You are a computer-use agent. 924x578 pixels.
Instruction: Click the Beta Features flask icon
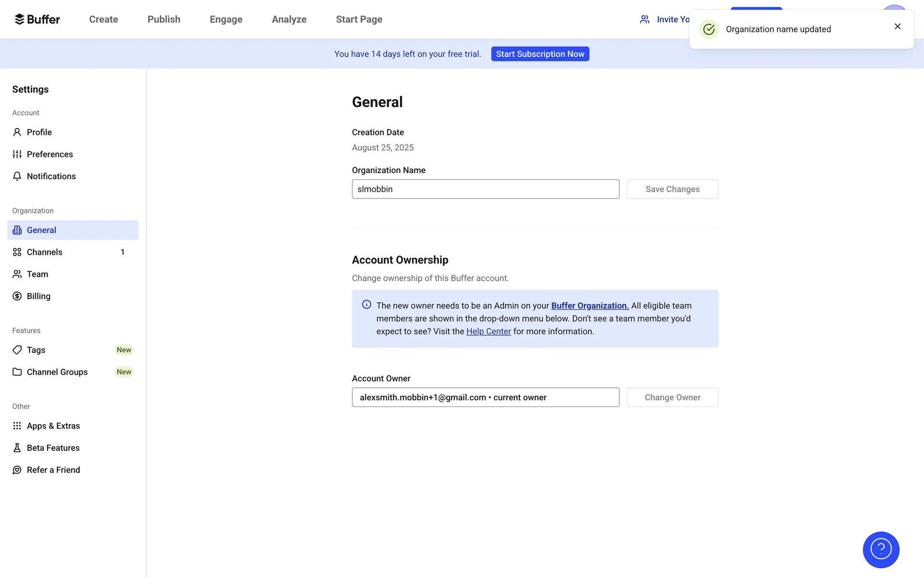point(17,448)
